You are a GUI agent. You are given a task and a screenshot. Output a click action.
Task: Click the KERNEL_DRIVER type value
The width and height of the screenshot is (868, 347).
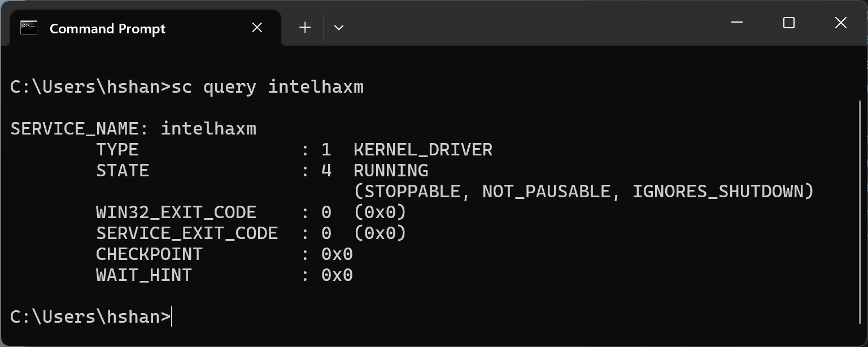pyautogui.click(x=422, y=150)
